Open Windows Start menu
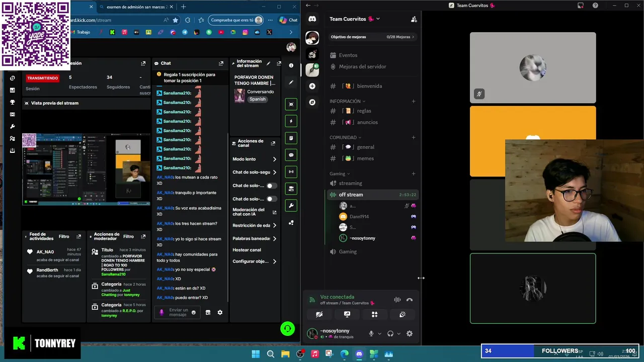Screen dimensions: 644x362 pos(256,354)
